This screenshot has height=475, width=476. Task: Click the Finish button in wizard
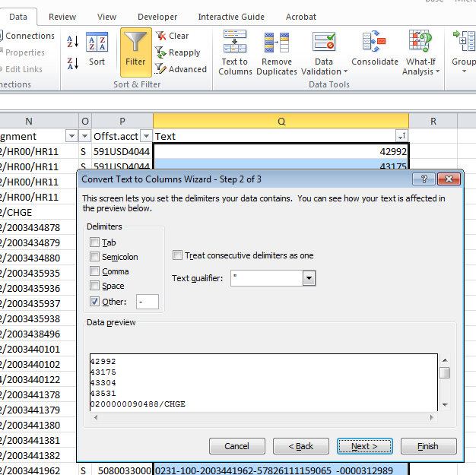pyautogui.click(x=428, y=446)
